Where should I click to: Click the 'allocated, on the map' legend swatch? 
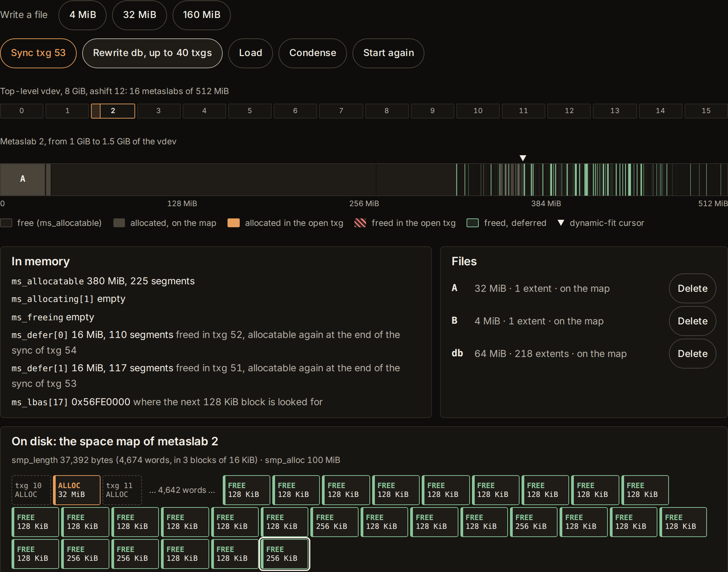119,223
